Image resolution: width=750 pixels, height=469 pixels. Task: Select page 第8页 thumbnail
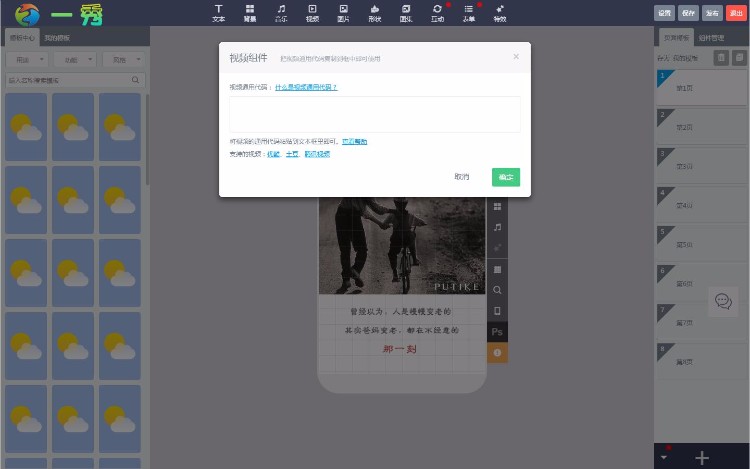tap(701, 362)
